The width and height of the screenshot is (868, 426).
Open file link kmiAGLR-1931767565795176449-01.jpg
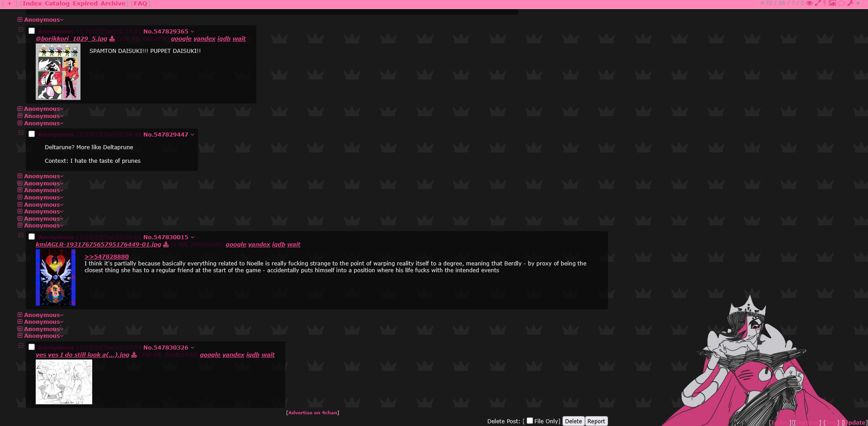point(99,244)
